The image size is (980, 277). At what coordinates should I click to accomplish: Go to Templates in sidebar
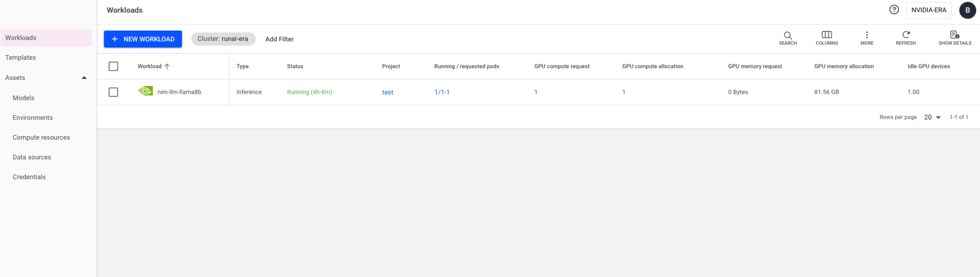21,57
